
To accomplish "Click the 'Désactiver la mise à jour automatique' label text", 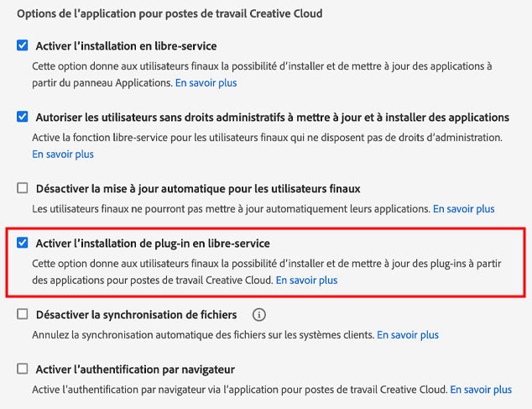I will click(x=197, y=189).
